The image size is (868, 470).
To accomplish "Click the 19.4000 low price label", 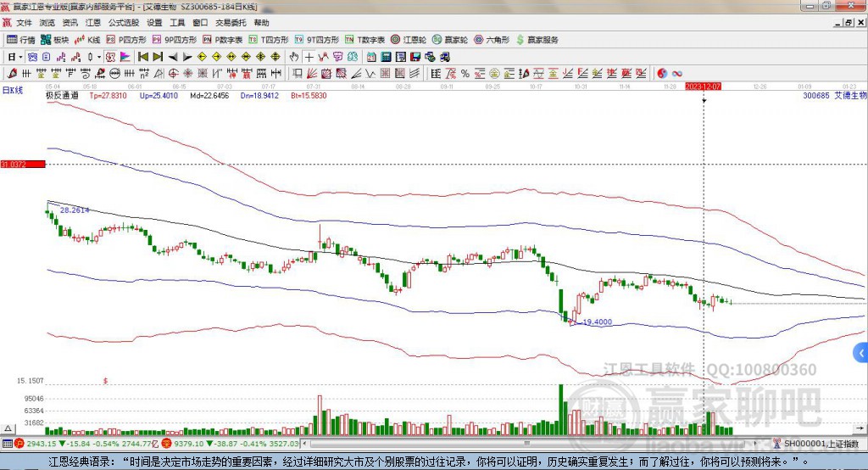I will click(x=598, y=322).
